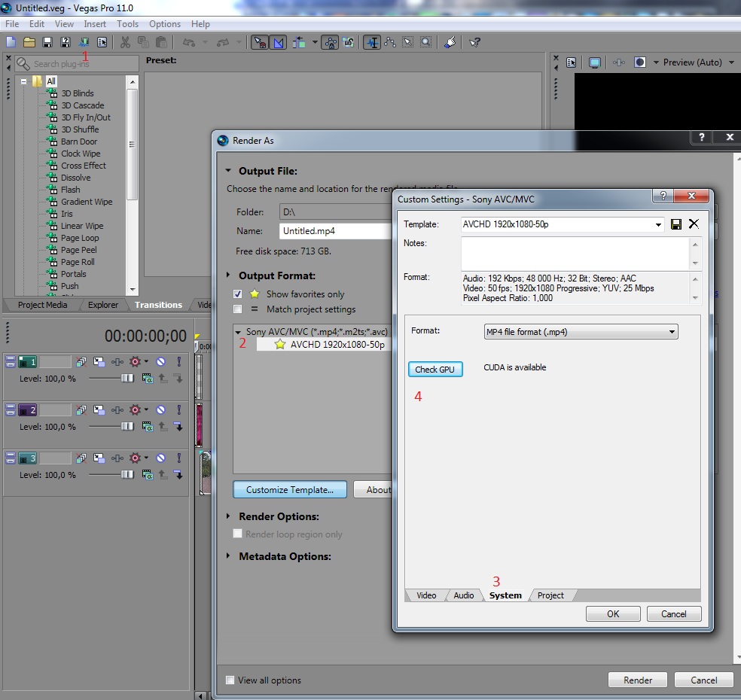Click Customize Template button
Screen dimensions: 741x700
click(290, 490)
